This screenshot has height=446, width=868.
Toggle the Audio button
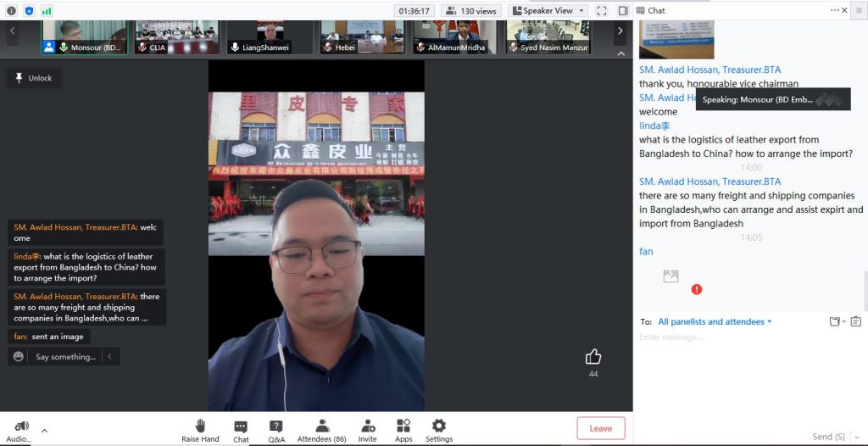point(21,428)
